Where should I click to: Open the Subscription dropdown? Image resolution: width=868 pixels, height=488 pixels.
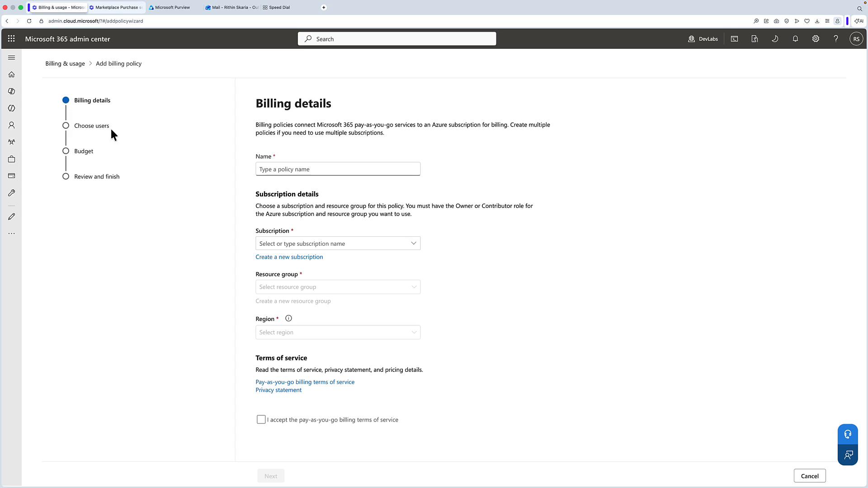click(338, 244)
